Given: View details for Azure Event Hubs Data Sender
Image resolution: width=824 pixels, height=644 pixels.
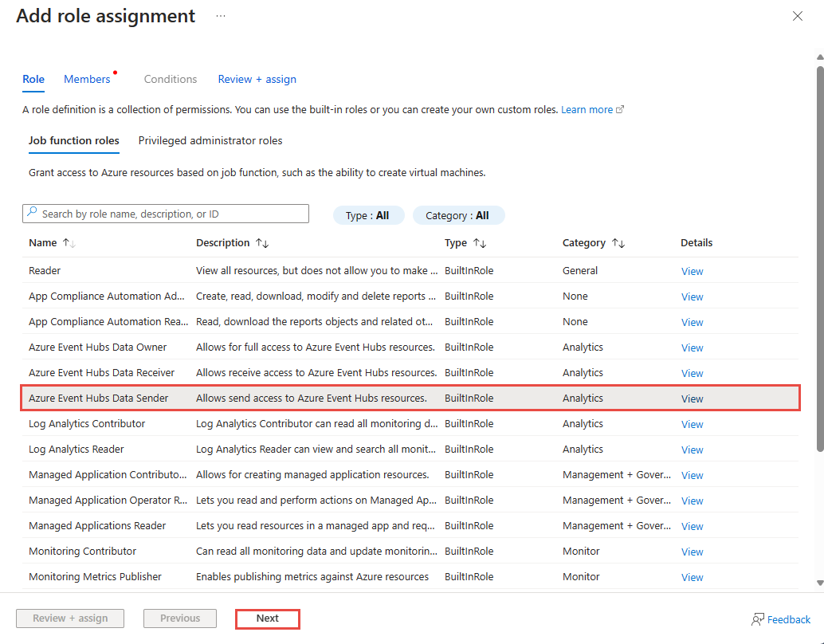Looking at the screenshot, I should pos(692,399).
